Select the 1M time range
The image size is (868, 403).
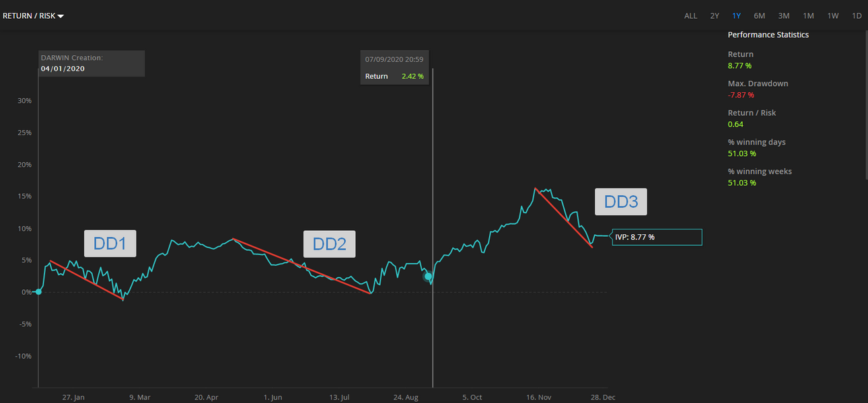808,15
